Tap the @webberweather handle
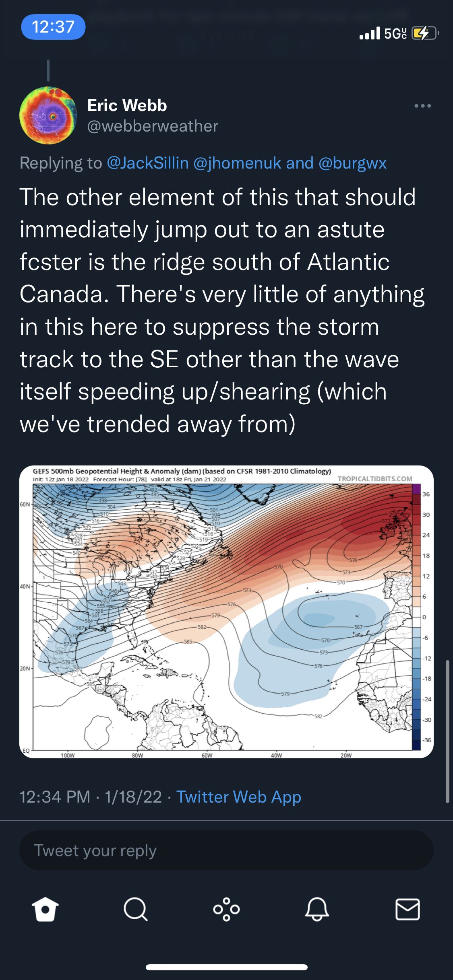The image size is (453, 980). click(153, 126)
